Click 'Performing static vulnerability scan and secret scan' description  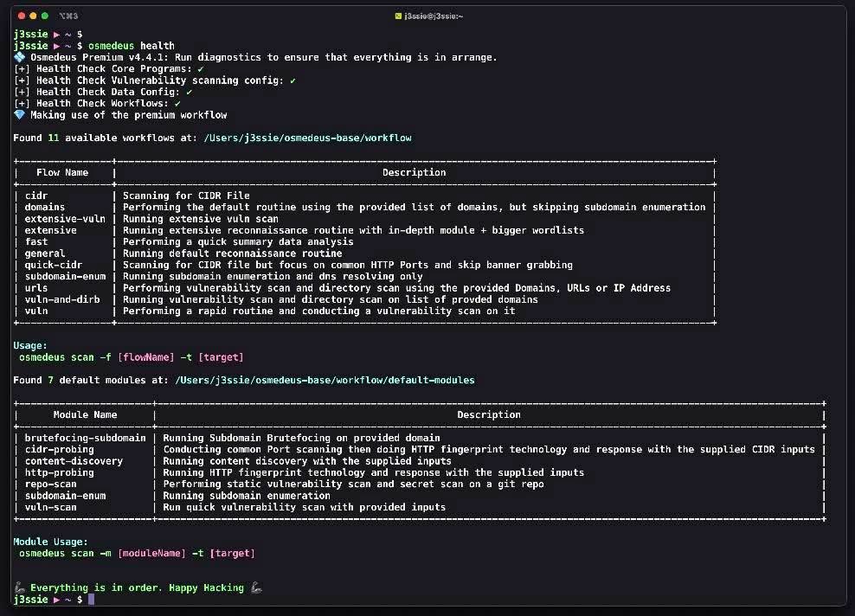(x=353, y=484)
